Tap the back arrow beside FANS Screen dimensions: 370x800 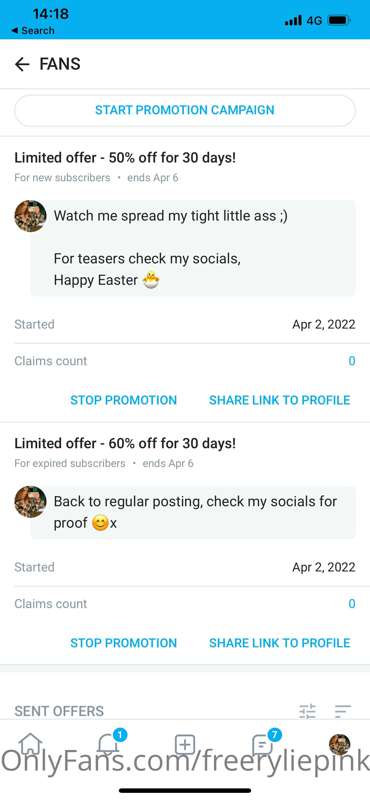[x=22, y=64]
